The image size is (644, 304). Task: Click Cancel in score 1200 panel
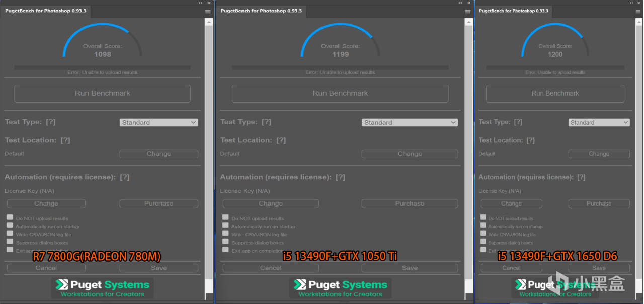(x=512, y=268)
